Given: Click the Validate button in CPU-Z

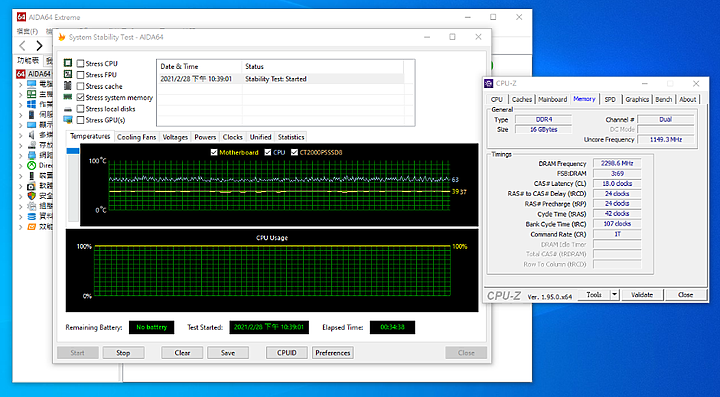Looking at the screenshot, I should 642,295.
